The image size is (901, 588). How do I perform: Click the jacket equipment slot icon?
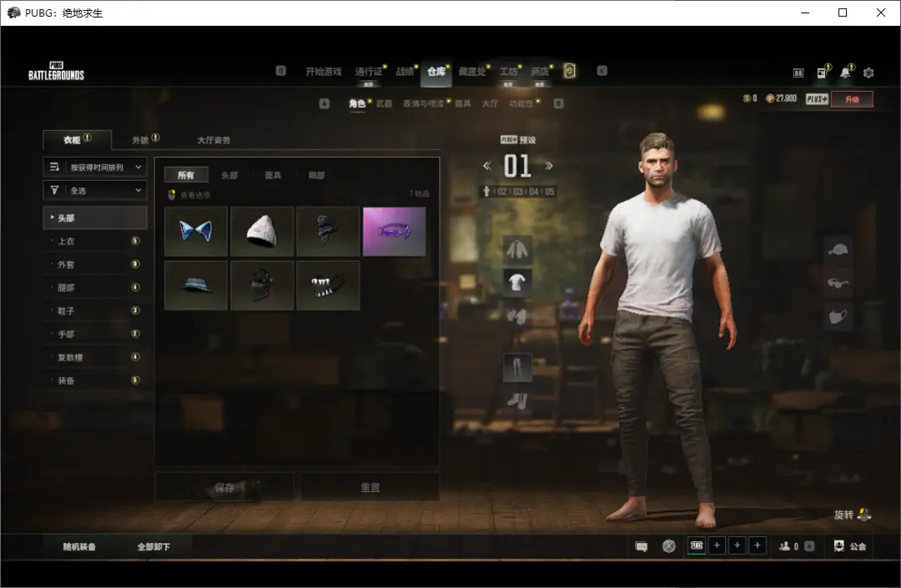coord(517,249)
